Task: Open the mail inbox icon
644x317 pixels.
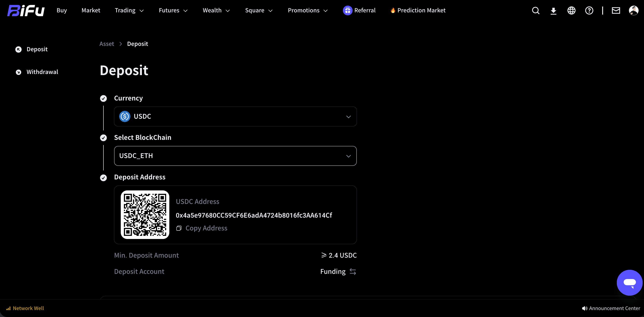Action: (x=616, y=11)
